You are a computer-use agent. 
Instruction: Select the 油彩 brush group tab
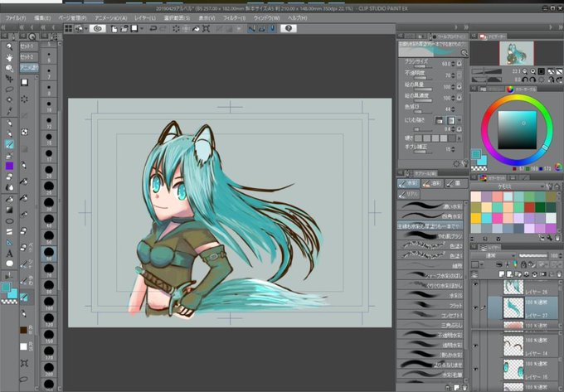tap(432, 184)
